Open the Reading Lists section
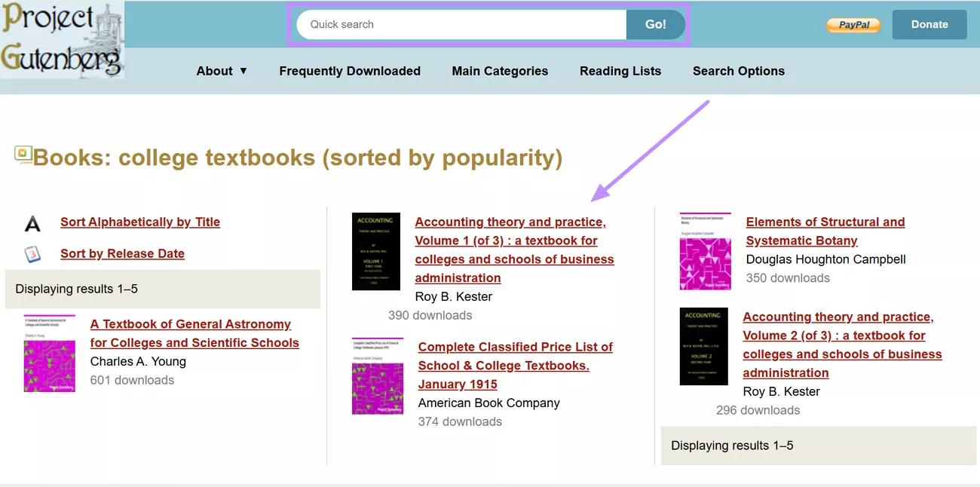Viewport: 980px width, 487px height. coord(620,71)
